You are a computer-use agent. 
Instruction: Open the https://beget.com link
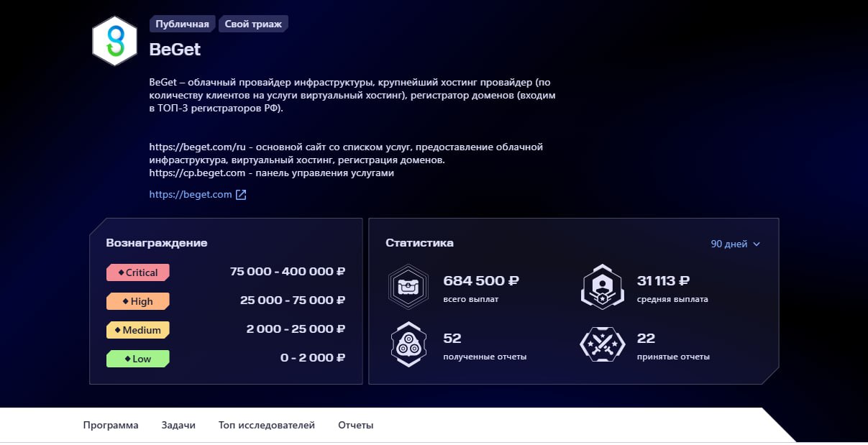tap(191, 195)
